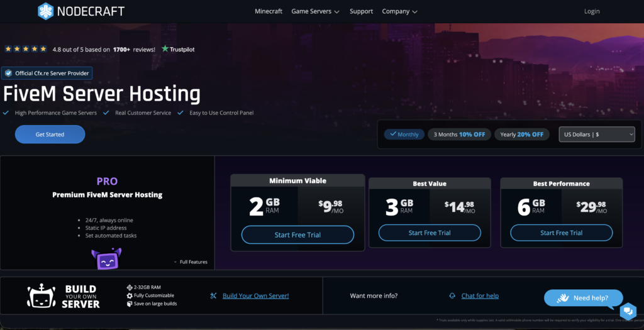The height and width of the screenshot is (330, 644).
Task: Click the Need help? bubble
Action: (x=584, y=298)
